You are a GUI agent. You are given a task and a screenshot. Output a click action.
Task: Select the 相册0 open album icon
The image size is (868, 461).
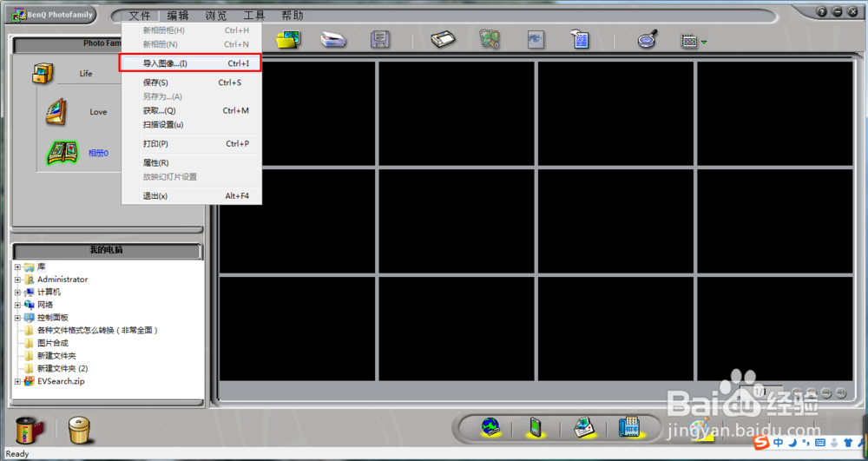62,154
